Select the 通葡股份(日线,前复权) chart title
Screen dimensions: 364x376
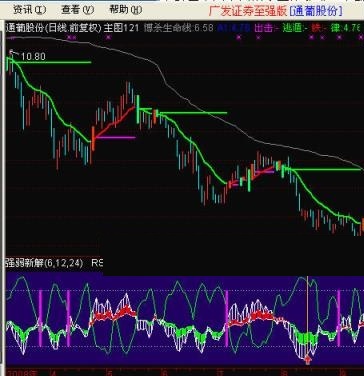(54, 28)
